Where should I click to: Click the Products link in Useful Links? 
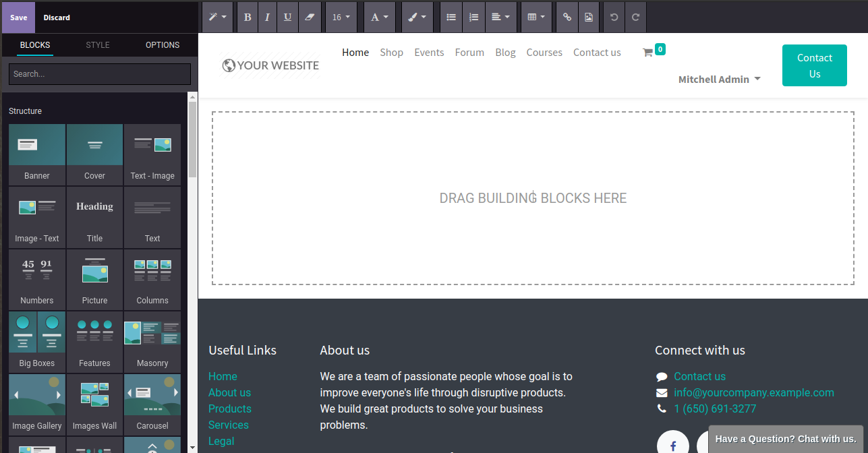(x=229, y=409)
